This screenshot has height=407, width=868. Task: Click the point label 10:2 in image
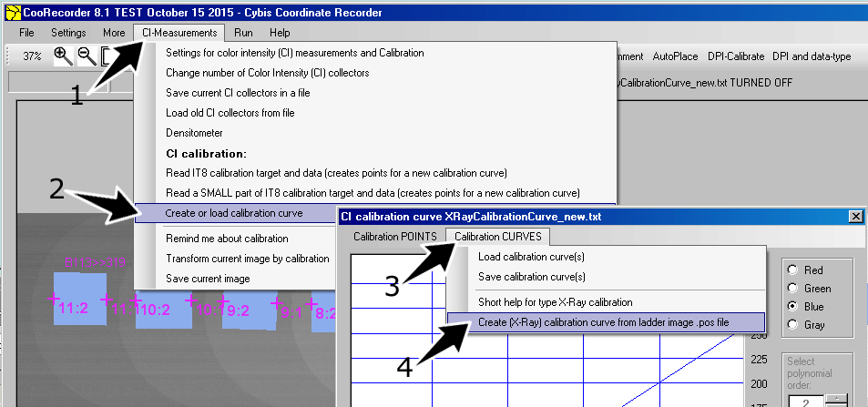tap(156, 310)
